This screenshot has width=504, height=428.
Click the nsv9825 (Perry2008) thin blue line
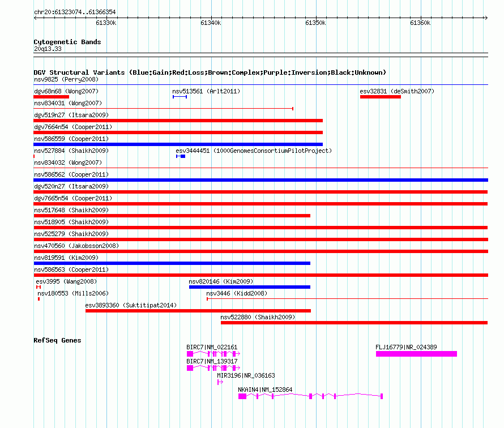click(x=260, y=85)
